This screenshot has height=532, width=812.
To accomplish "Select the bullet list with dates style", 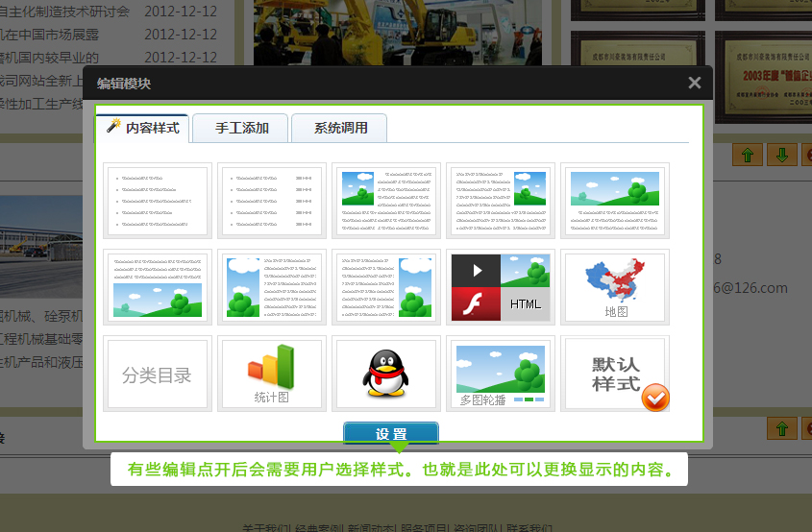I will coord(272,201).
